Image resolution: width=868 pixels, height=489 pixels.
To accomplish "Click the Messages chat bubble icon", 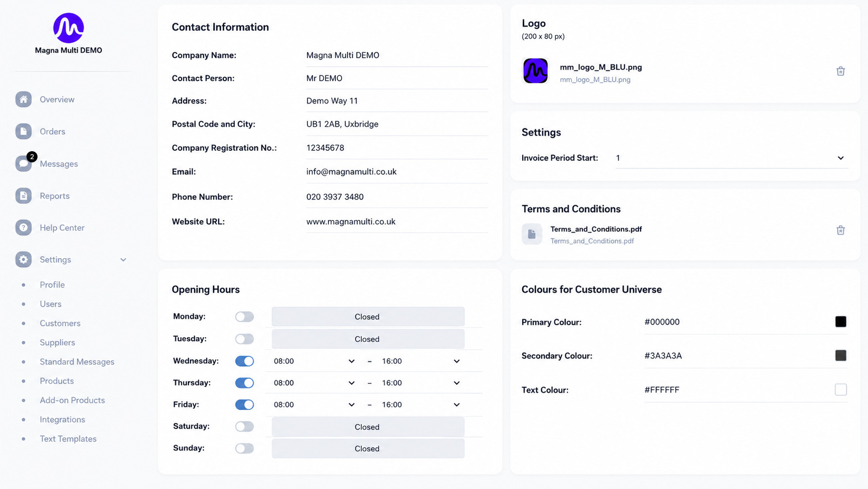I will click(23, 164).
